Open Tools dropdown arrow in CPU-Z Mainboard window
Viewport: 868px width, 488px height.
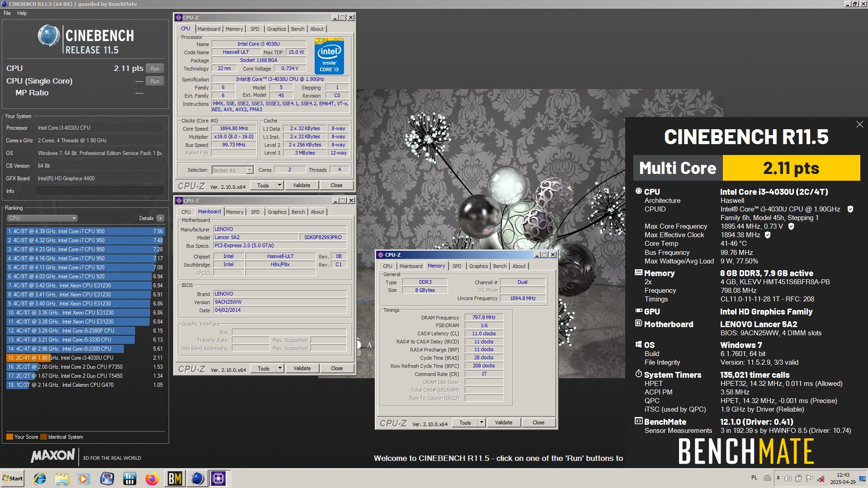coord(280,368)
